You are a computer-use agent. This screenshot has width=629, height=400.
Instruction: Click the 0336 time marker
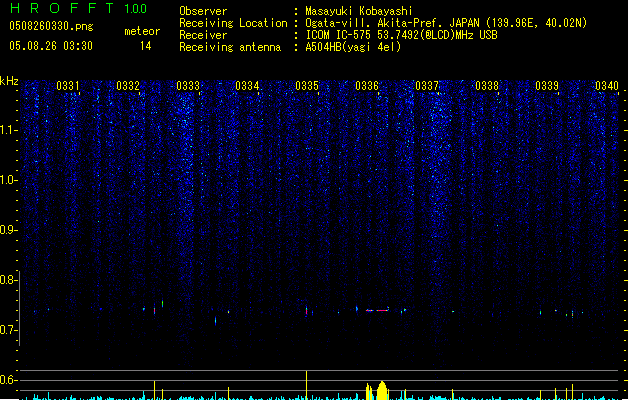click(367, 86)
